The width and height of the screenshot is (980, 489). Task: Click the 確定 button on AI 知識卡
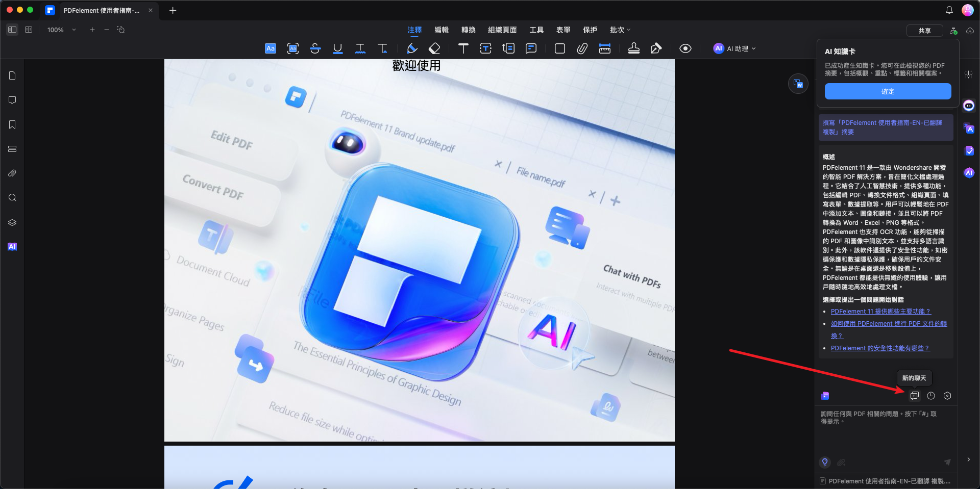point(888,91)
